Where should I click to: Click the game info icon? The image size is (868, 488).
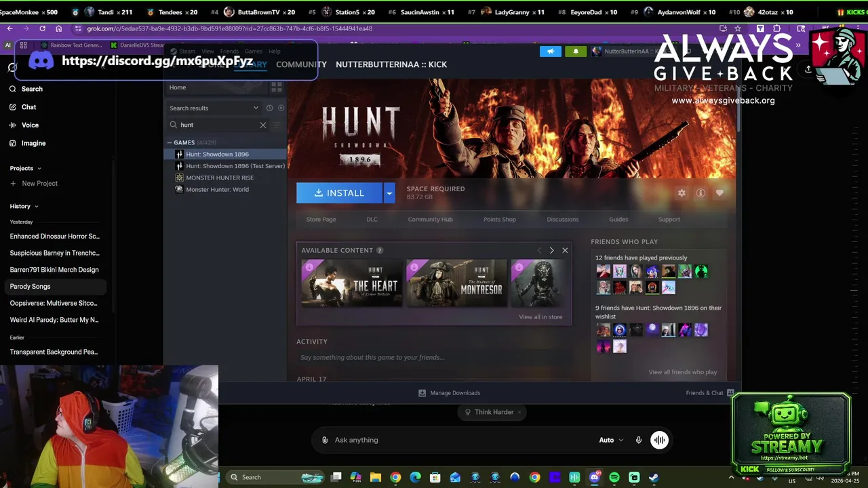[x=701, y=193]
